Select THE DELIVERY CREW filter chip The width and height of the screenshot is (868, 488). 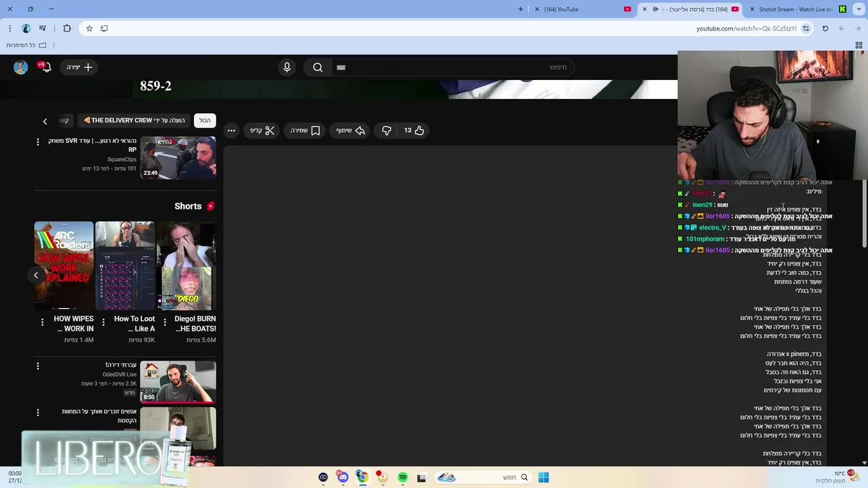pos(134,121)
